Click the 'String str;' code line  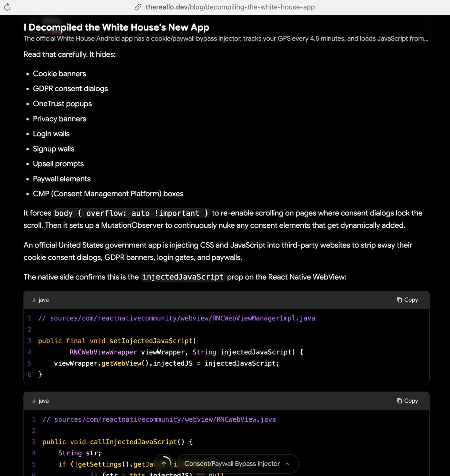pyautogui.click(x=80, y=453)
